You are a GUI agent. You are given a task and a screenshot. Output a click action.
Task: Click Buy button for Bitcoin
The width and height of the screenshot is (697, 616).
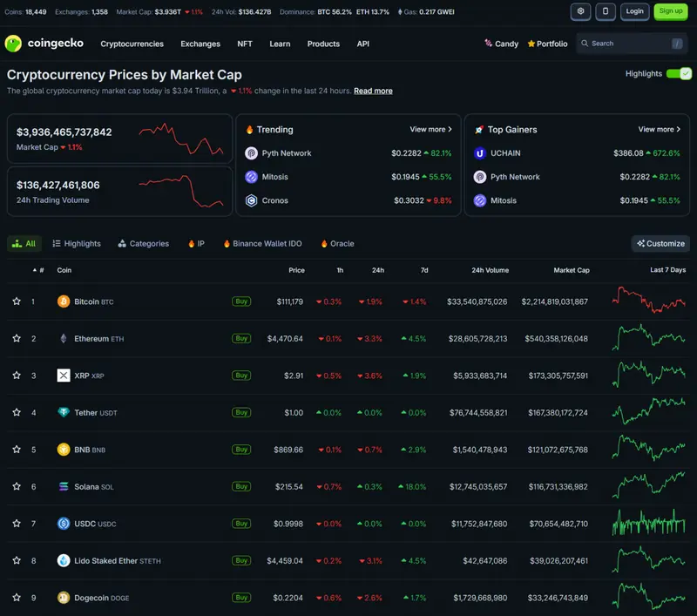[x=241, y=301]
